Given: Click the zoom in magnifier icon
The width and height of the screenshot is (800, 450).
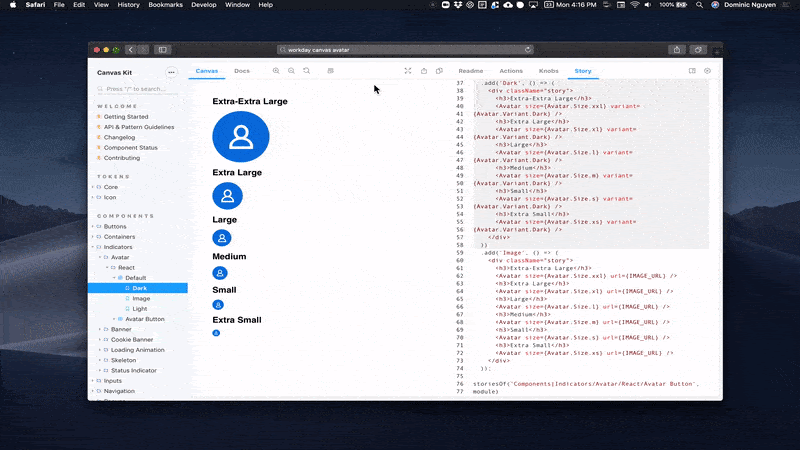Looking at the screenshot, I should point(276,71).
